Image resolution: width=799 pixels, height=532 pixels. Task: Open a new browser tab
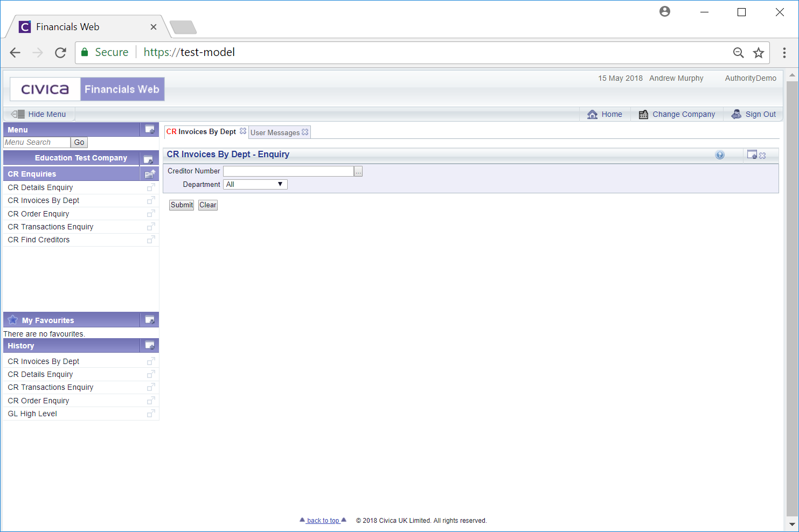(x=183, y=27)
